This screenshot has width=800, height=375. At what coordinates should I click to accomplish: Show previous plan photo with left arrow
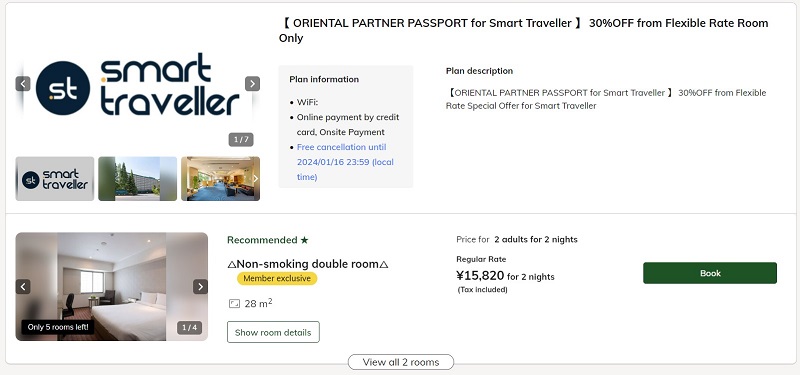tap(23, 84)
